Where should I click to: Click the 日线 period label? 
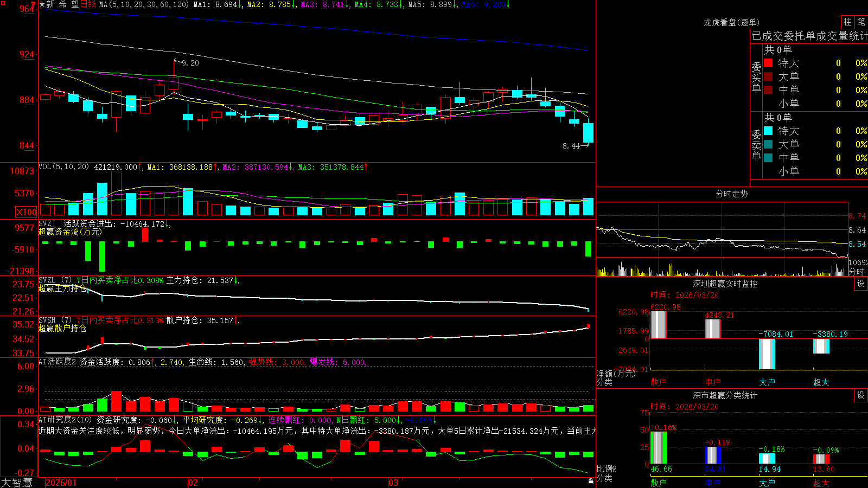[88, 4]
